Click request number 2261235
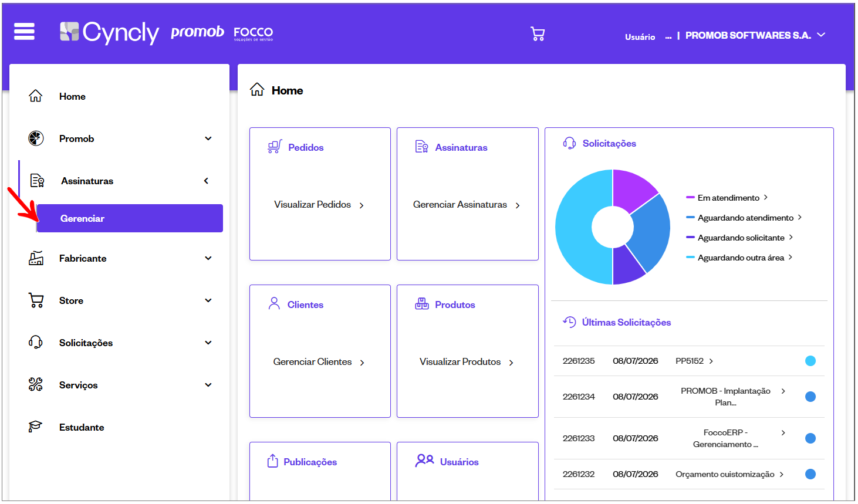The height and width of the screenshot is (504, 858). (x=579, y=361)
